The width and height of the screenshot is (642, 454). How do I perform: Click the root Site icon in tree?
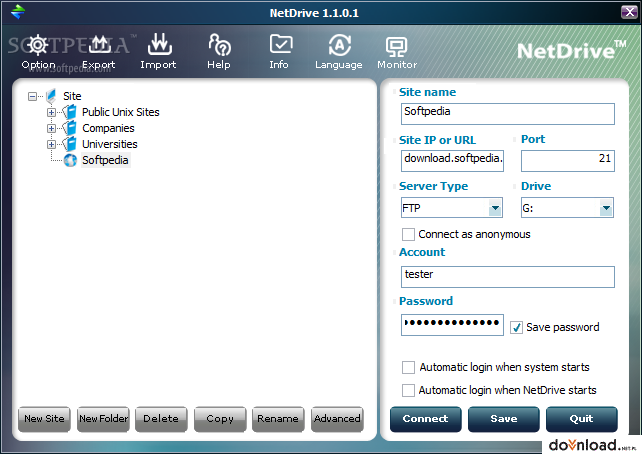pyautogui.click(x=51, y=96)
